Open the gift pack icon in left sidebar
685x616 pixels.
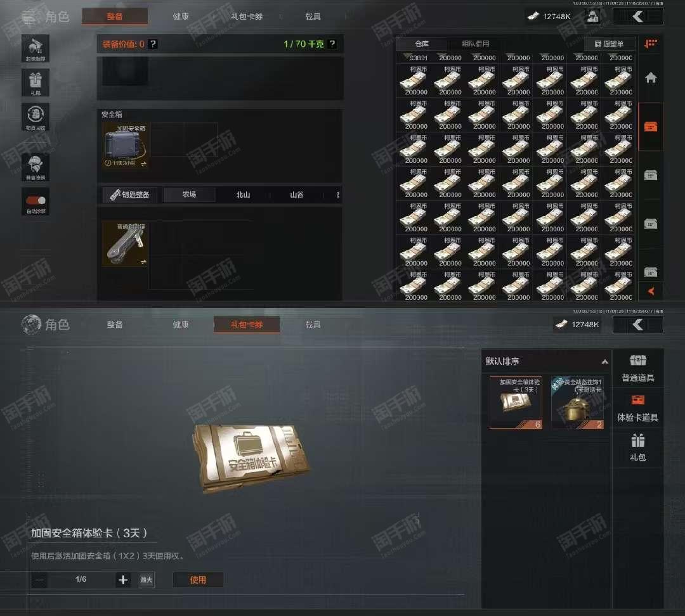pos(36,82)
